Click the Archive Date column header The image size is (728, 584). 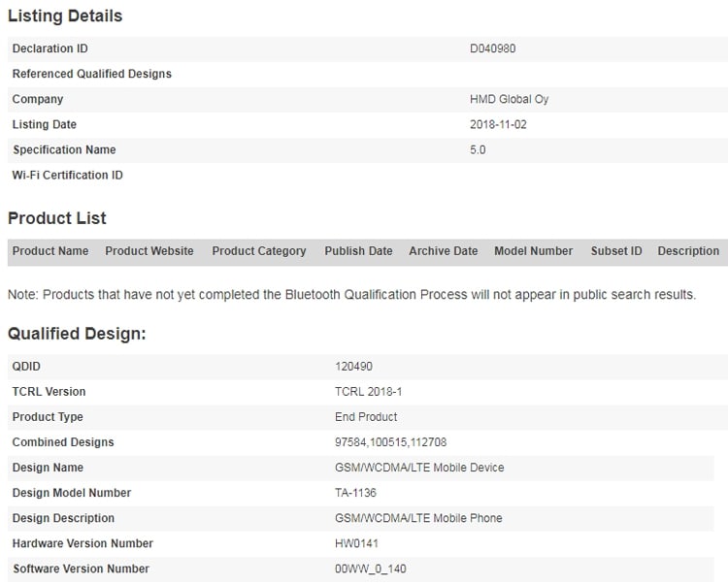[x=444, y=251]
